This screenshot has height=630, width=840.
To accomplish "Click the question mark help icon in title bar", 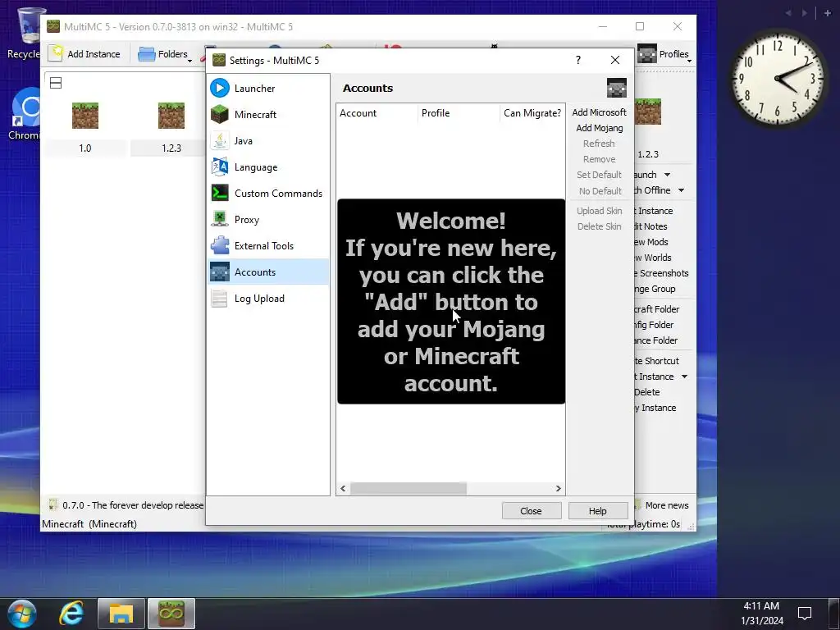I will coord(578,60).
